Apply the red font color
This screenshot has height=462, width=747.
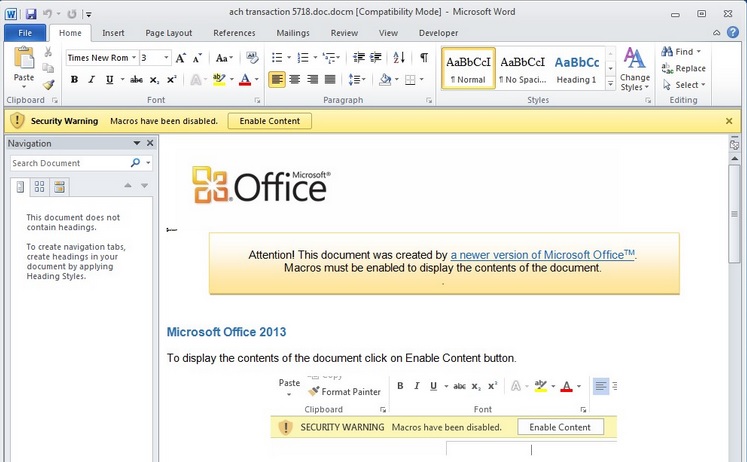pos(245,80)
